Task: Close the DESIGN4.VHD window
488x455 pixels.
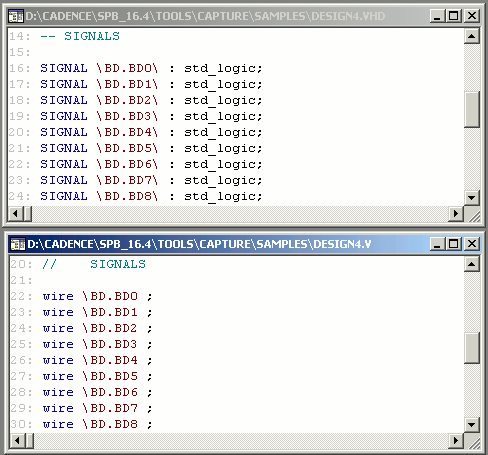Action: tap(472, 16)
